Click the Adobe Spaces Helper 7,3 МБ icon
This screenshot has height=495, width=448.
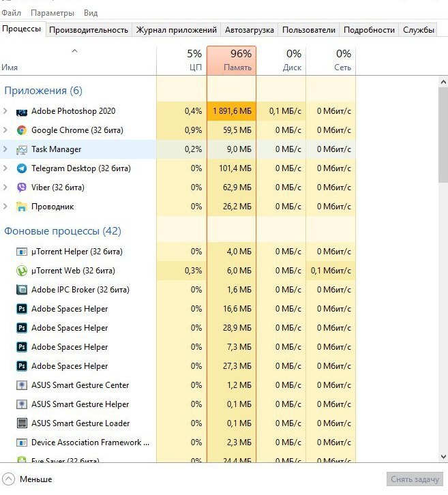[x=21, y=347]
